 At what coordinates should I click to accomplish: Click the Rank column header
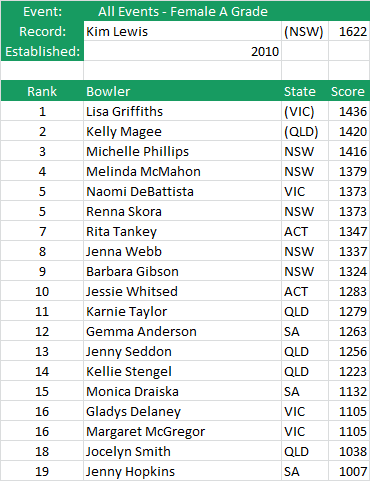[x=42, y=91]
